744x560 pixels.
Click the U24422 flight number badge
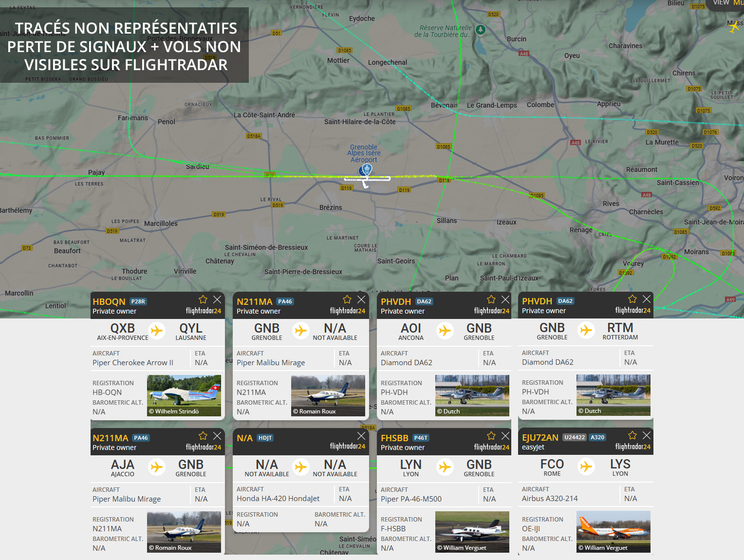(575, 437)
